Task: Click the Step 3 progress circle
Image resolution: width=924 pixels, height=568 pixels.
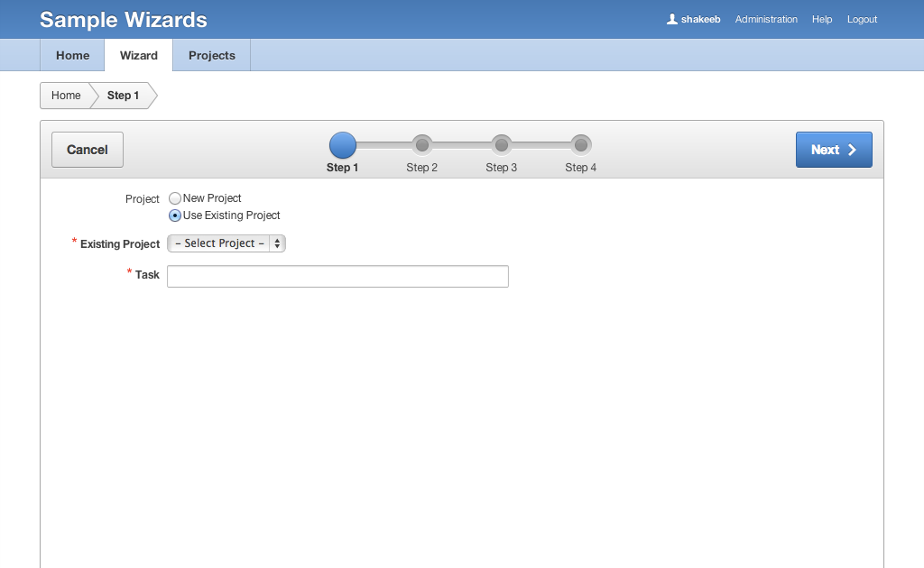Action: (x=502, y=144)
